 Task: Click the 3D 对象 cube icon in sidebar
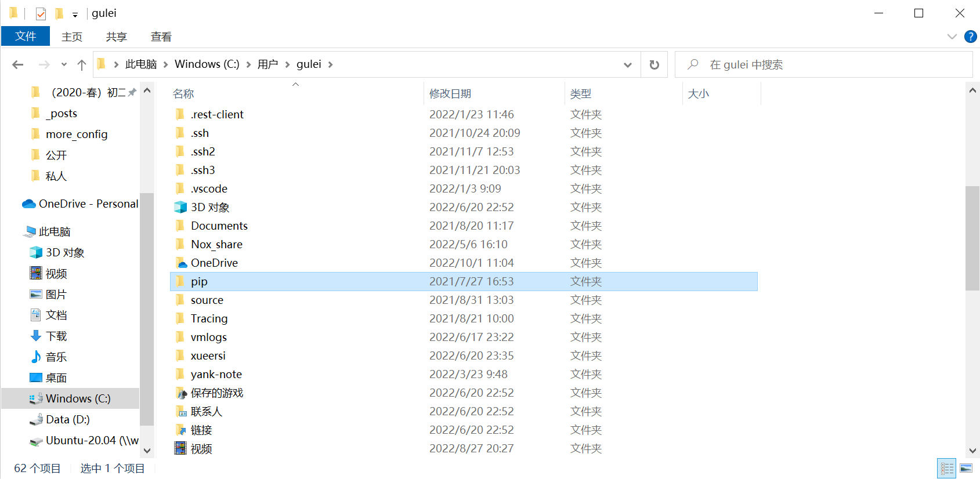[36, 252]
